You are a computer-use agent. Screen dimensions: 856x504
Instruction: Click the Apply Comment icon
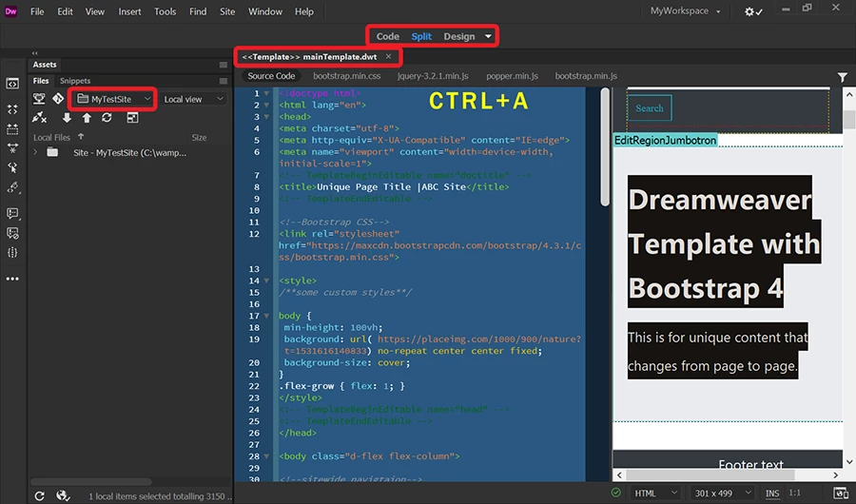point(12,213)
